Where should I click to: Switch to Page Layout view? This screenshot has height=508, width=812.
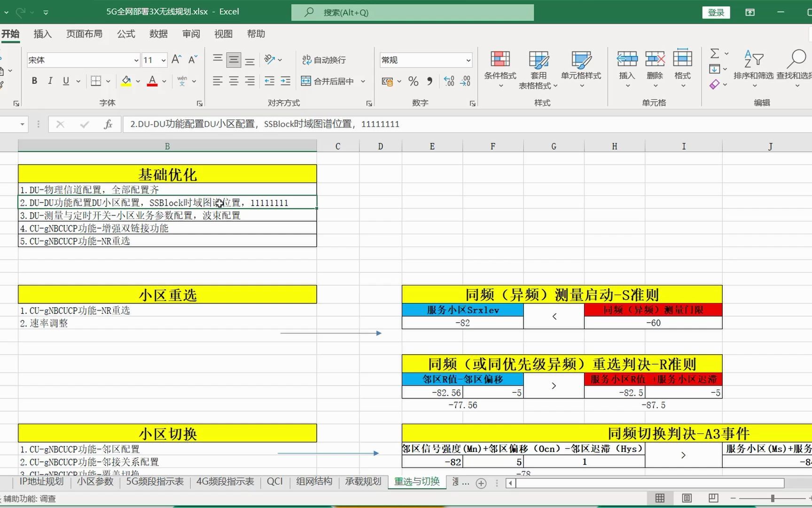point(687,498)
